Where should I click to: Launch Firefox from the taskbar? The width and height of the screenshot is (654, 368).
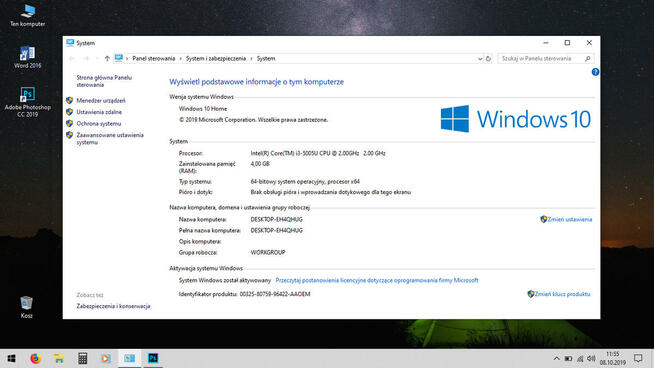click(35, 358)
